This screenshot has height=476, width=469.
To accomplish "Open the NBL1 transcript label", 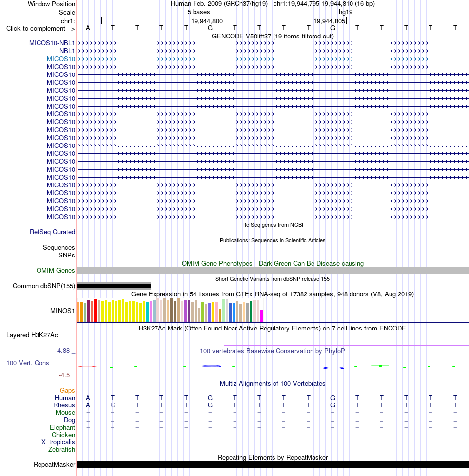I will pos(67,51).
